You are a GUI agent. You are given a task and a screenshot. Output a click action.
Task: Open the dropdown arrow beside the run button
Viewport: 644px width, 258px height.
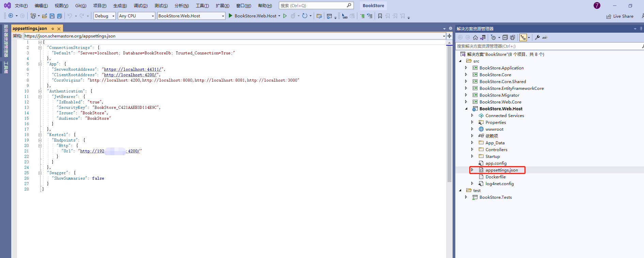click(279, 16)
